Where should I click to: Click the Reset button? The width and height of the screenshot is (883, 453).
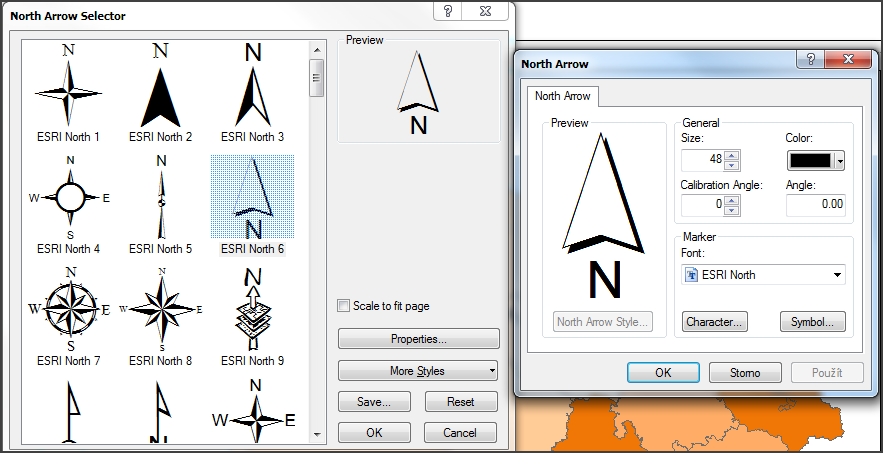(461, 402)
